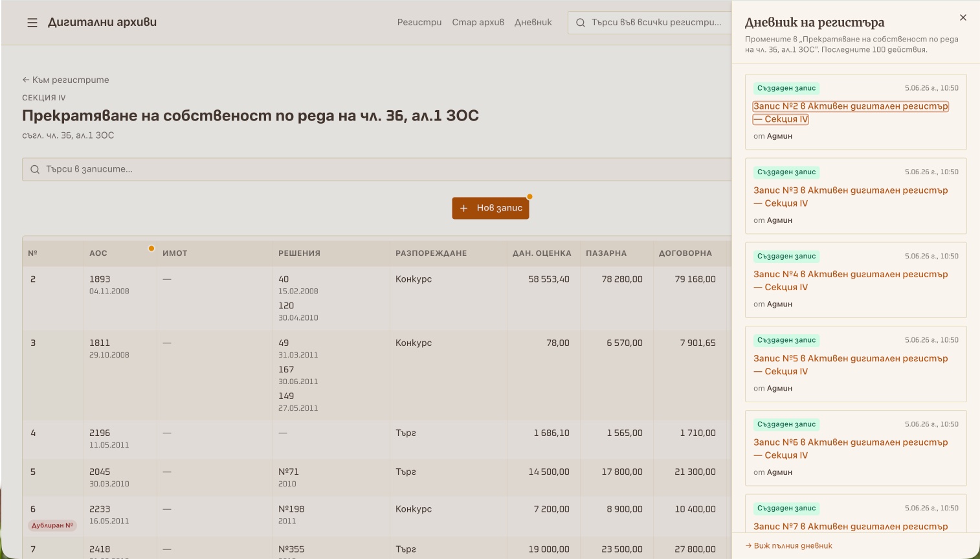Click the Дублиран № badge on row 6
This screenshot has width=980, height=559.
click(x=52, y=525)
